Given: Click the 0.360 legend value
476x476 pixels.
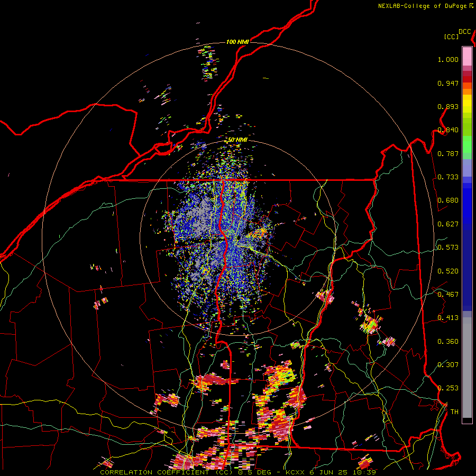Looking at the screenshot, I should (448, 342).
